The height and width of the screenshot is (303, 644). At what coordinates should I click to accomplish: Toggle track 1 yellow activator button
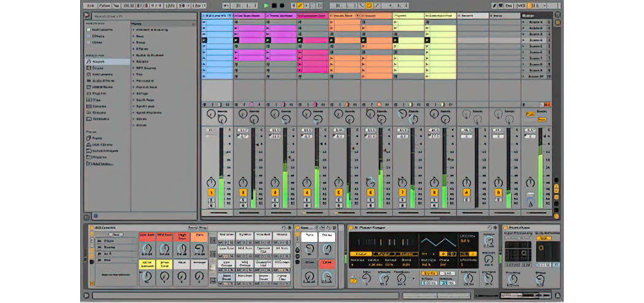click(210, 193)
